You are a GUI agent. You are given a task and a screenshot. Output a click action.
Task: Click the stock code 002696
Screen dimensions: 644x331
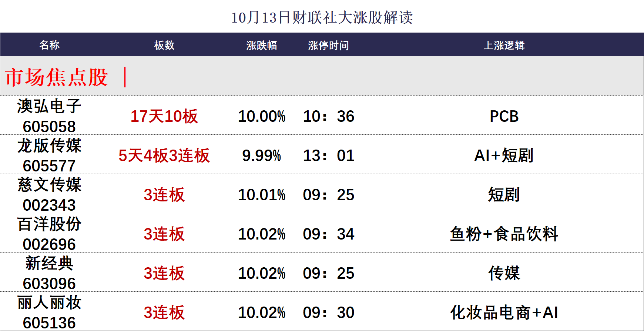(x=49, y=244)
